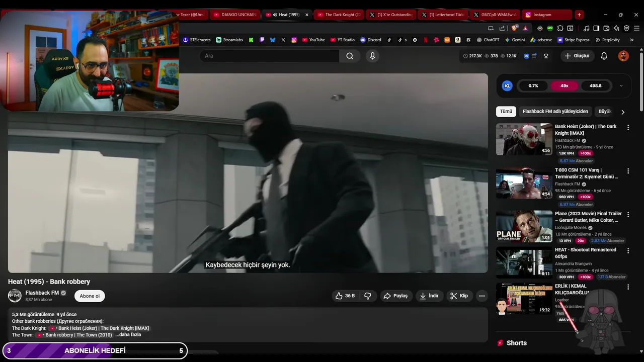Screen dimensions: 644x362
Task: Show hidden bookmarks with double chevron
Action: [632, 40]
